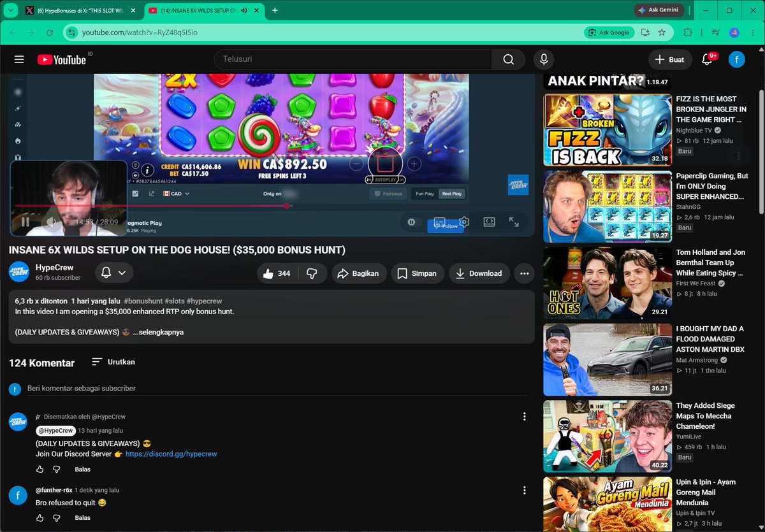
Task: Click the Ask Gemini button
Action: [659, 10]
